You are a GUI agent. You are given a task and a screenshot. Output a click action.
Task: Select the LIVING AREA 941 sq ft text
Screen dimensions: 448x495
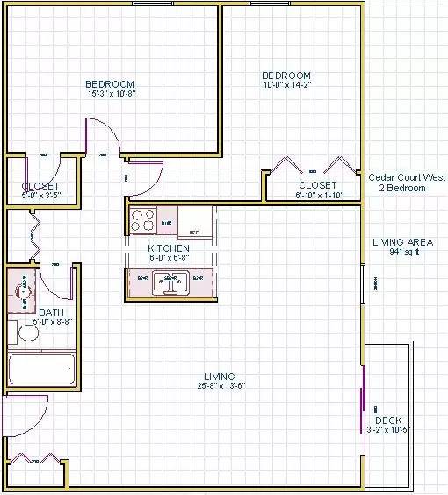403,247
